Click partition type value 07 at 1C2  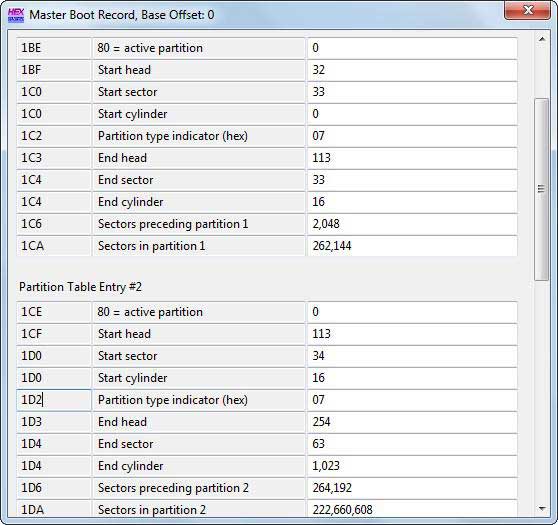[x=412, y=136]
